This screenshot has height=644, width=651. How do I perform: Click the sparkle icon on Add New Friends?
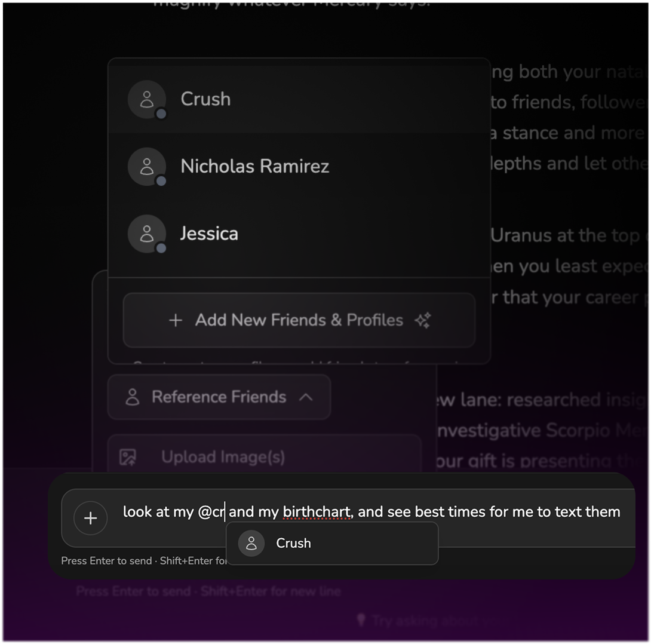click(423, 320)
